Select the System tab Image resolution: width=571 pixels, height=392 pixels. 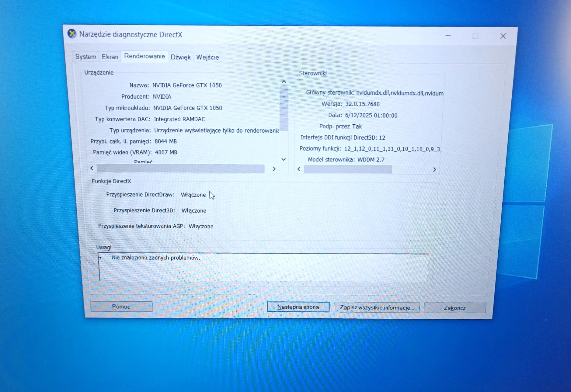(x=85, y=56)
